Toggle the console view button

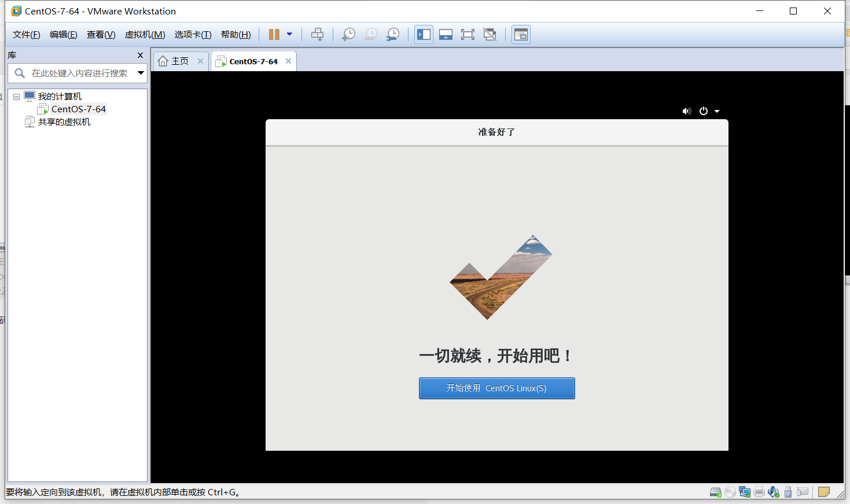pyautogui.click(x=521, y=35)
